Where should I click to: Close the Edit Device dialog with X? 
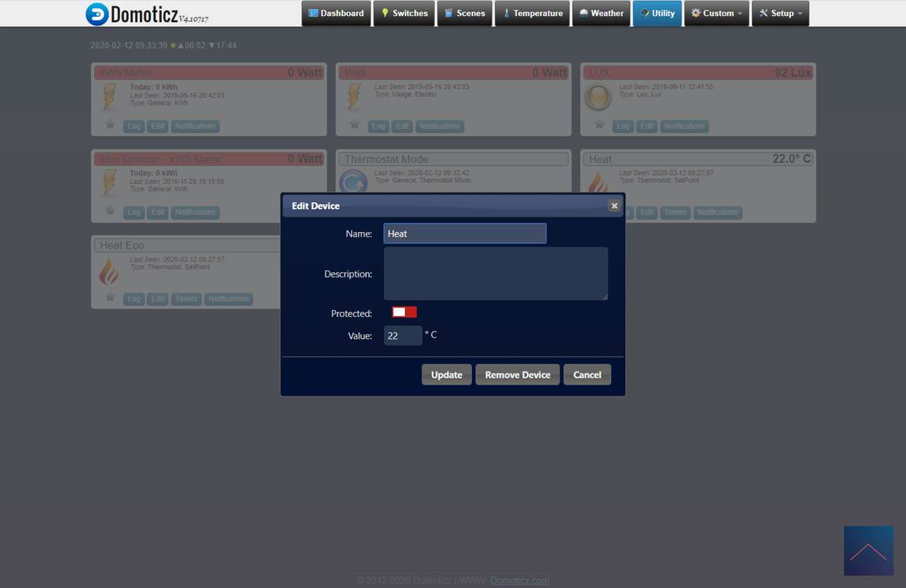614,206
